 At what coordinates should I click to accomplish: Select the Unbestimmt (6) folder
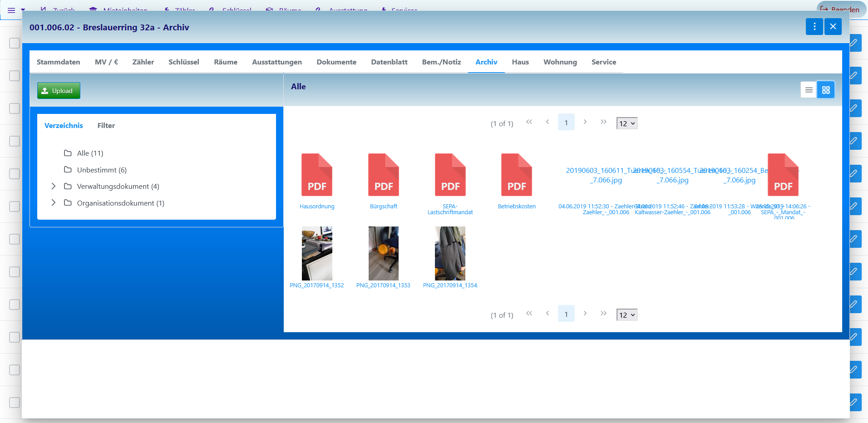click(102, 170)
